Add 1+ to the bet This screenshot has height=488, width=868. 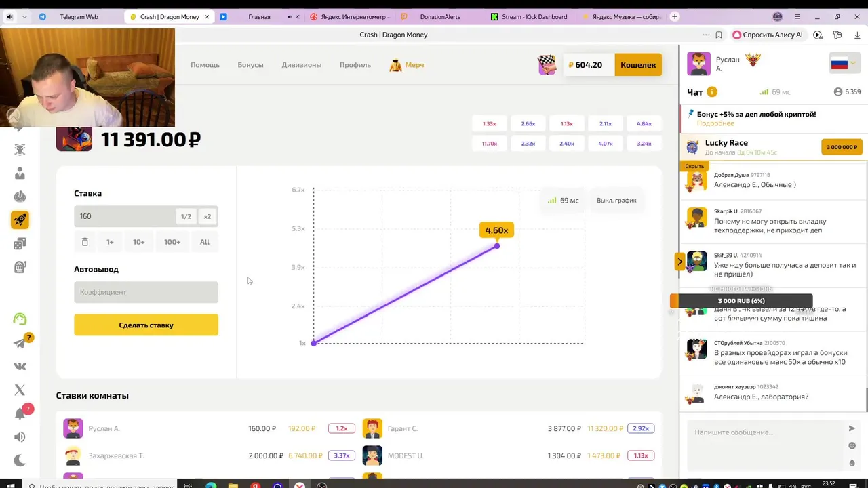tap(110, 242)
